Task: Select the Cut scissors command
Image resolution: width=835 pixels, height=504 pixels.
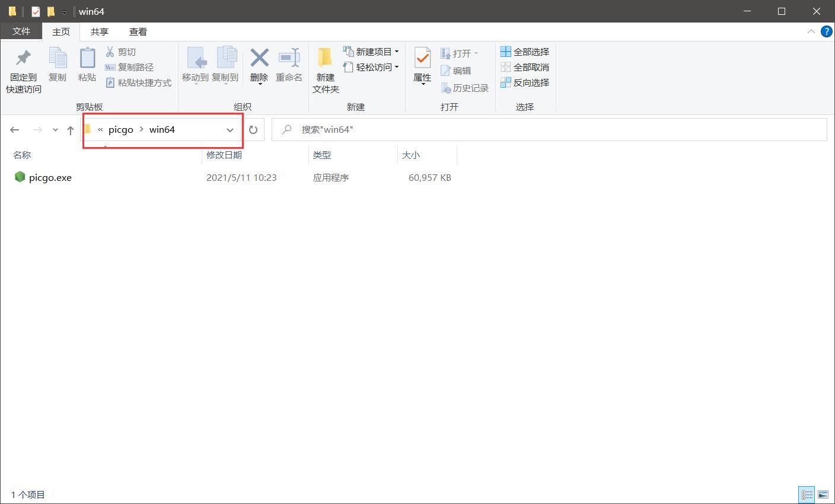Action: [120, 52]
